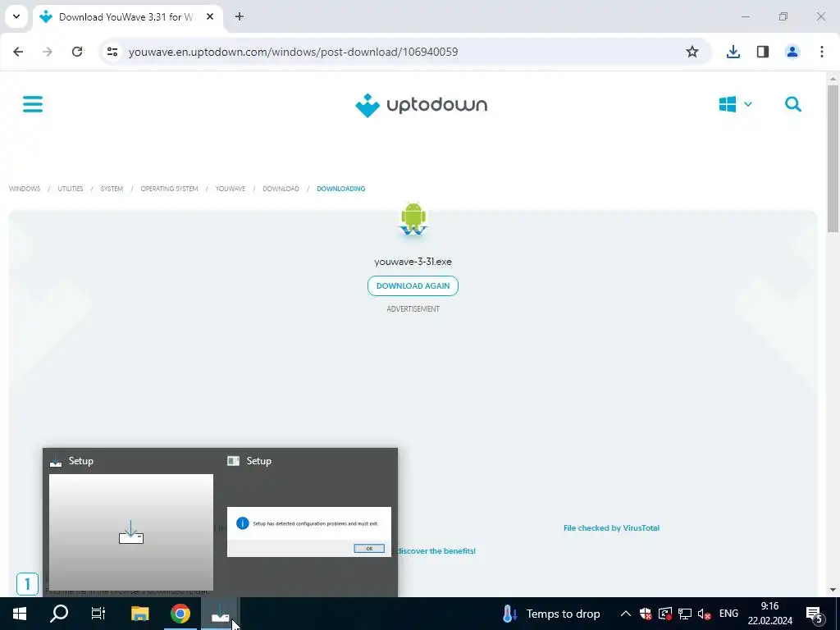840x630 pixels.
Task: Click the OPERATING SYSTEM breadcrumb link
Action: [x=169, y=189]
